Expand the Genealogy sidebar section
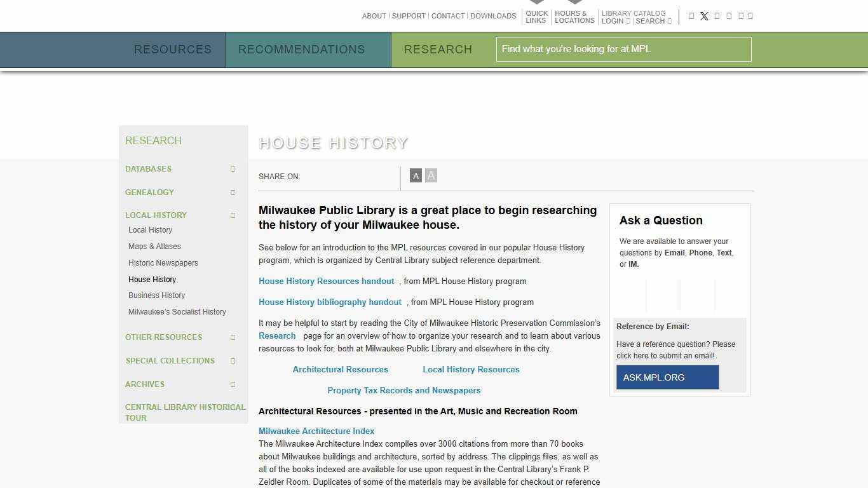This screenshot has height=488, width=868. pos(233,193)
